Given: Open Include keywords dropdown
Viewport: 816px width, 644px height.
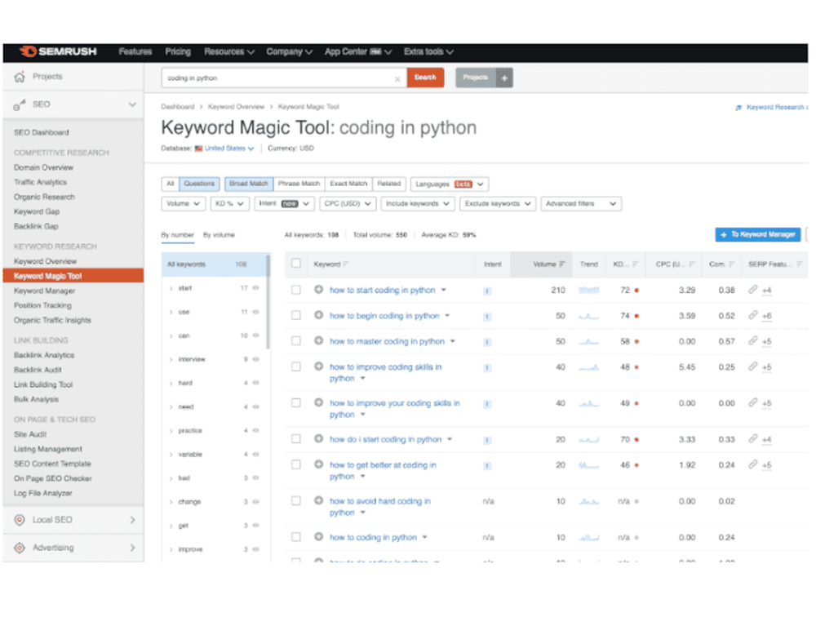Looking at the screenshot, I should (418, 203).
